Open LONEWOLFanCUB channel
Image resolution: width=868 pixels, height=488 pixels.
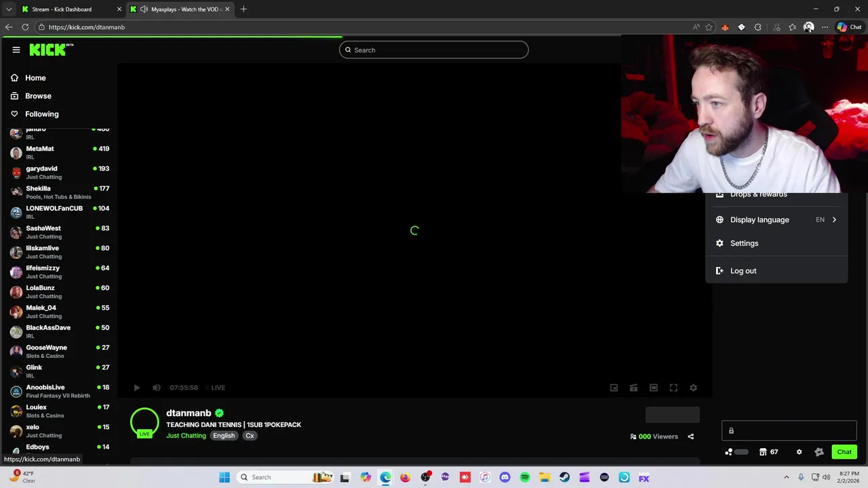pyautogui.click(x=60, y=212)
